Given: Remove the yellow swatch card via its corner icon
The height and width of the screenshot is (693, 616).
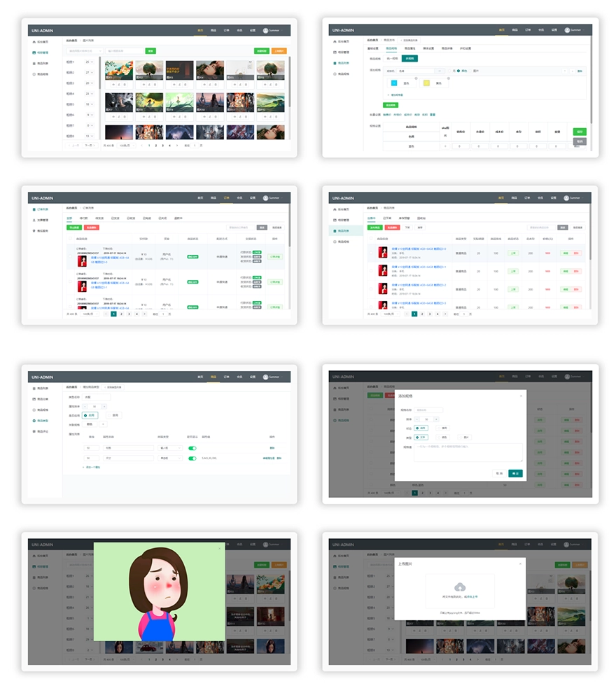Looking at the screenshot, I should coord(448,78).
